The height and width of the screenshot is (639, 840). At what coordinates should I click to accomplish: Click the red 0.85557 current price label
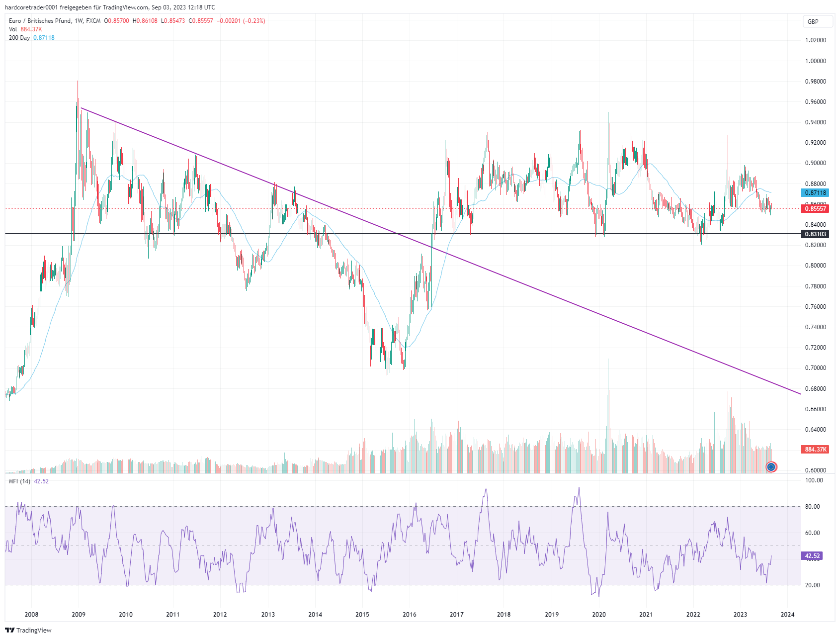(815, 209)
